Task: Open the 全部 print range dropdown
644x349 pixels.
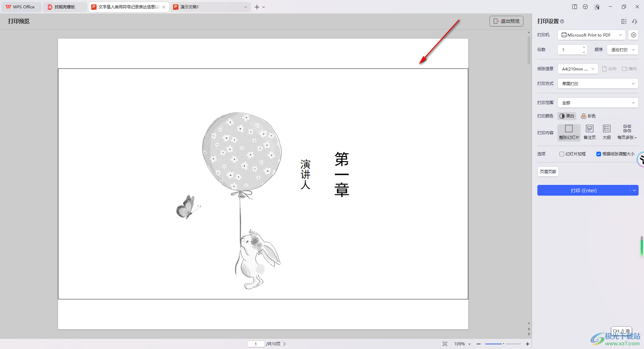Action: pos(598,103)
